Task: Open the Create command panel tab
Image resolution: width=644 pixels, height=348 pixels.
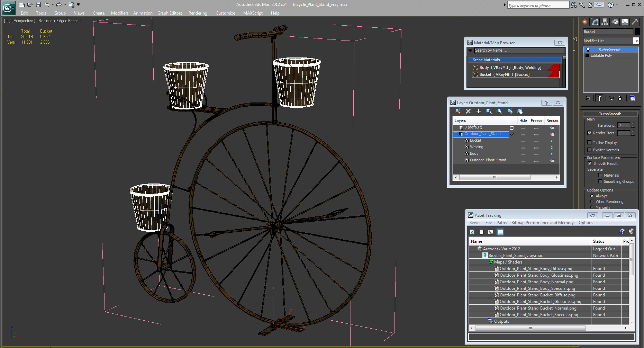Action: tap(585, 21)
